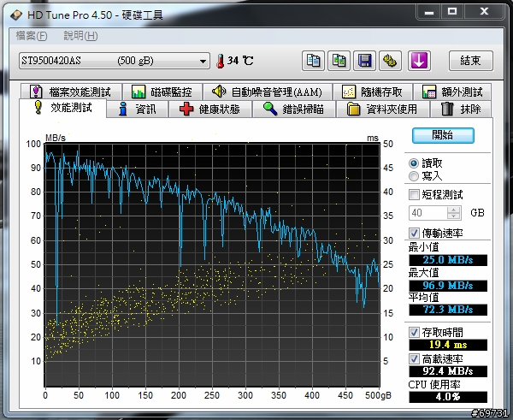The width and height of the screenshot is (513, 420).
Task: Open the 說明(H) menu
Action: (80, 36)
